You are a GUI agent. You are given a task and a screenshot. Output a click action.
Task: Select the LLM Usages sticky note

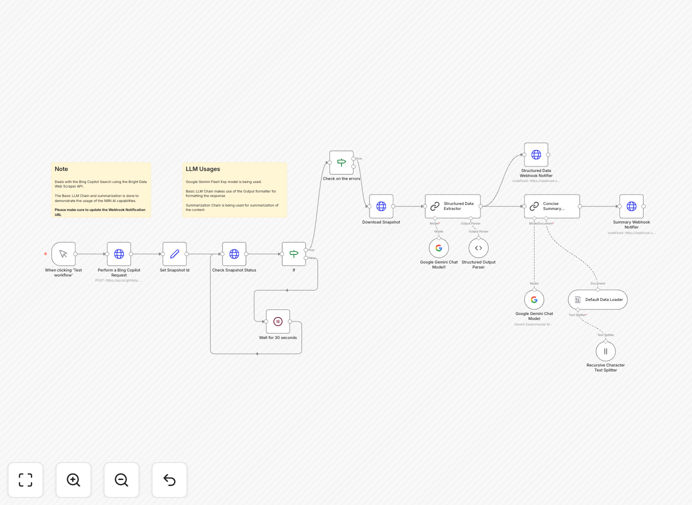point(235,190)
